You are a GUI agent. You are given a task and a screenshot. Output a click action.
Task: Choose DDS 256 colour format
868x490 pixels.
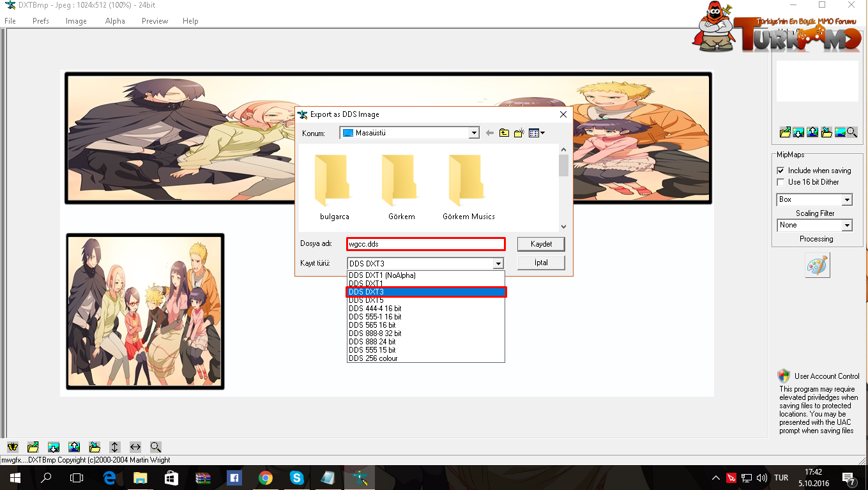pos(426,358)
